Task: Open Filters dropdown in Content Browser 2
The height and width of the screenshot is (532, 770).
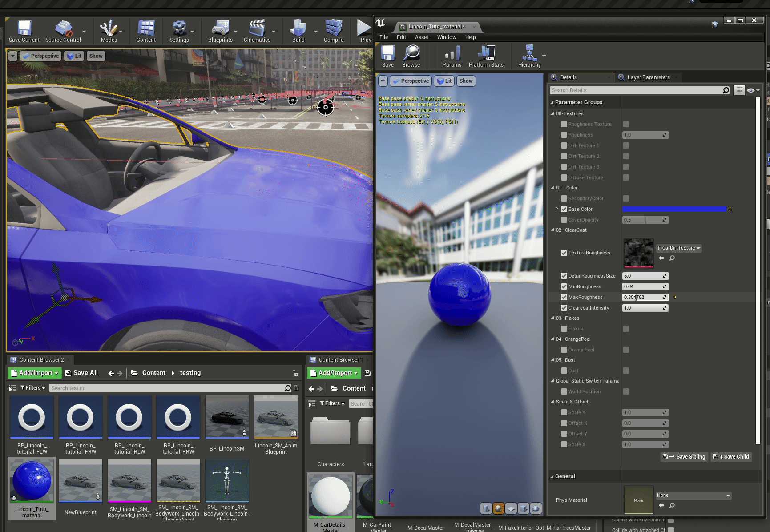Action: tap(33, 388)
